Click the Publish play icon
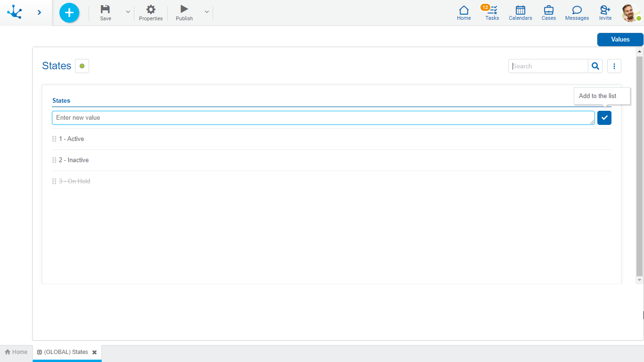 click(184, 9)
